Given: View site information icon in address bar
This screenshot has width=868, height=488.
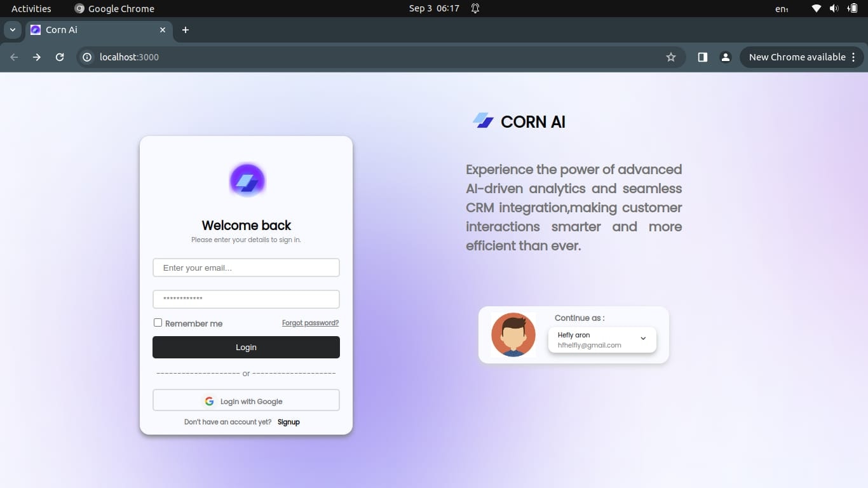Looking at the screenshot, I should tap(88, 57).
